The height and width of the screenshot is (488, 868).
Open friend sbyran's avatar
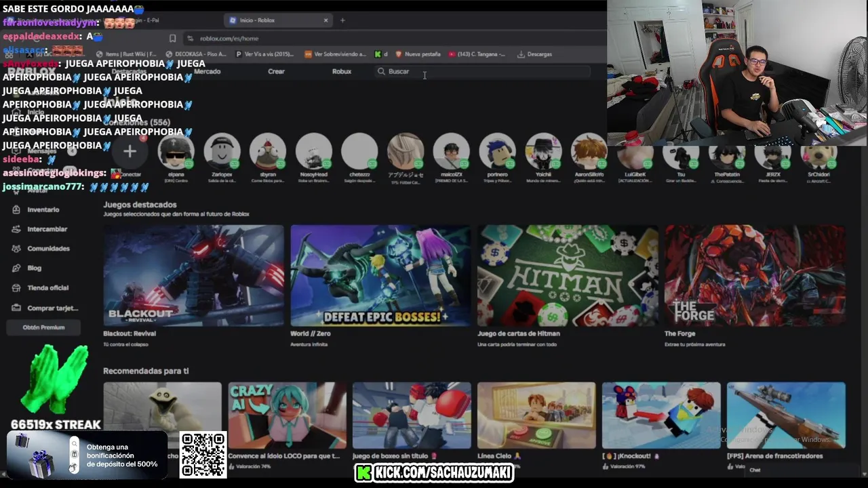coord(268,151)
